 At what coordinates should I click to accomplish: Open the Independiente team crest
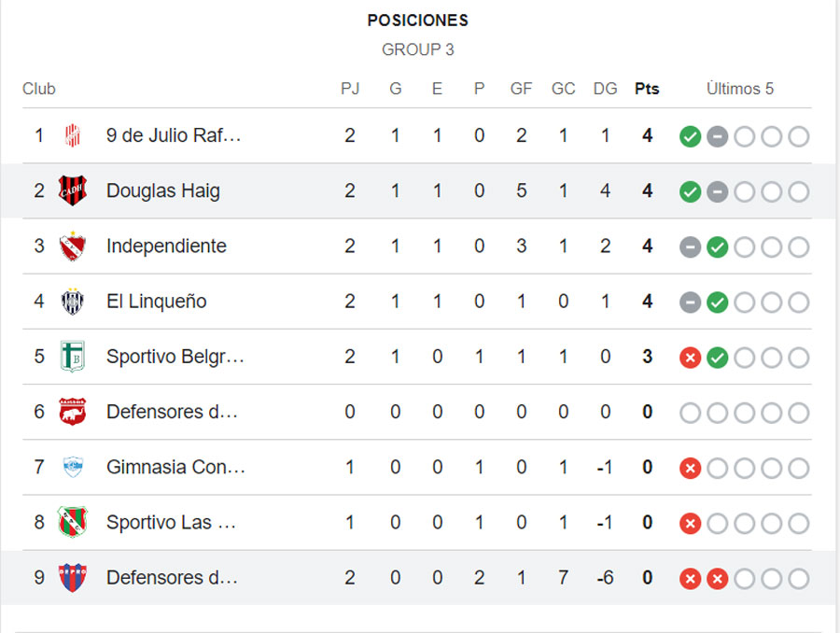(72, 246)
